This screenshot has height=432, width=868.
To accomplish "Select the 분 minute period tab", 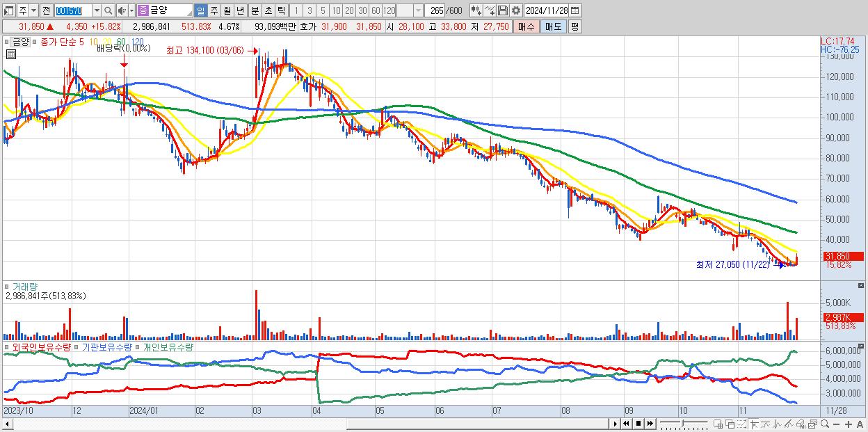I will (x=255, y=10).
